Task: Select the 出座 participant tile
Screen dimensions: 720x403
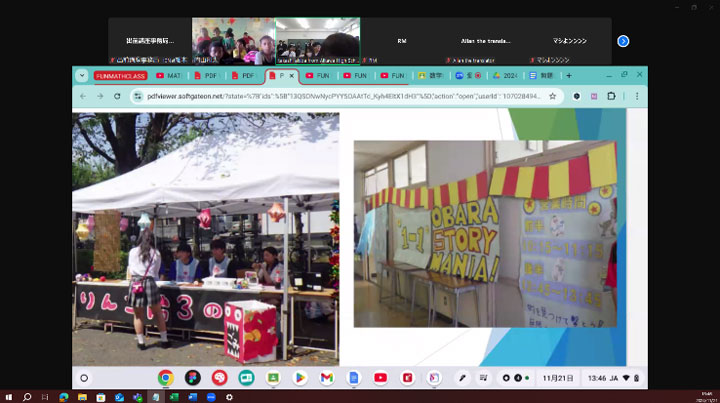Action: tap(150, 41)
